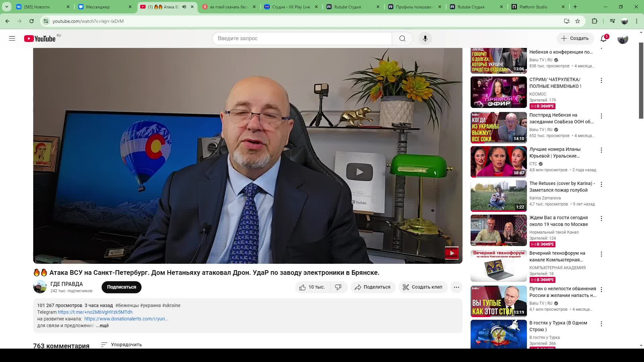The width and height of the screenshot is (644, 362).
Task: Subscribe to ГДЕ ПРАВДА channel
Action: (121, 287)
